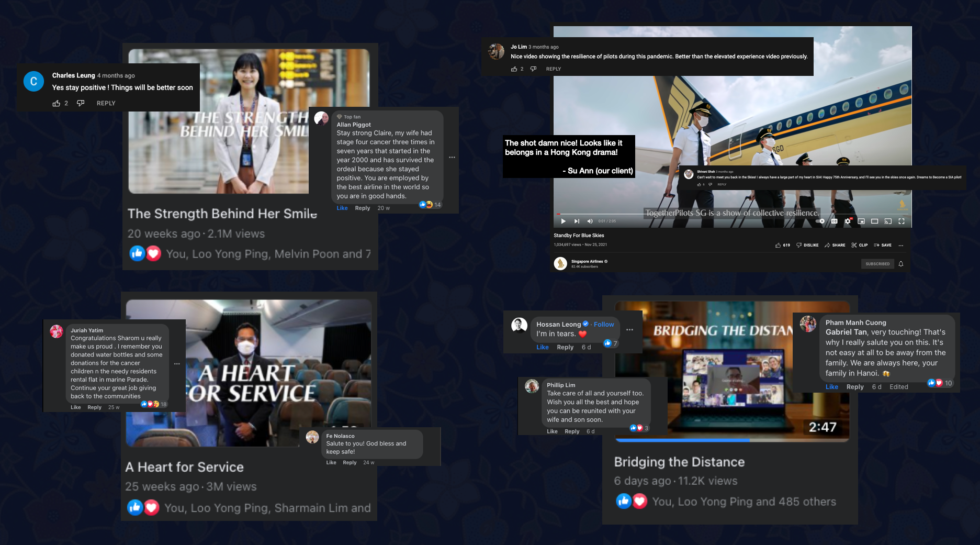The image size is (980, 545).
Task: Enter fullscreen on the YouTube player
Action: (x=902, y=221)
